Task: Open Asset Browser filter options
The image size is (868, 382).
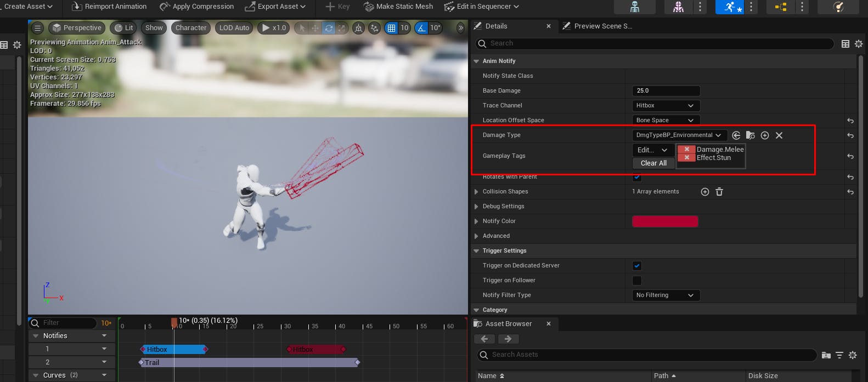Action: point(839,355)
